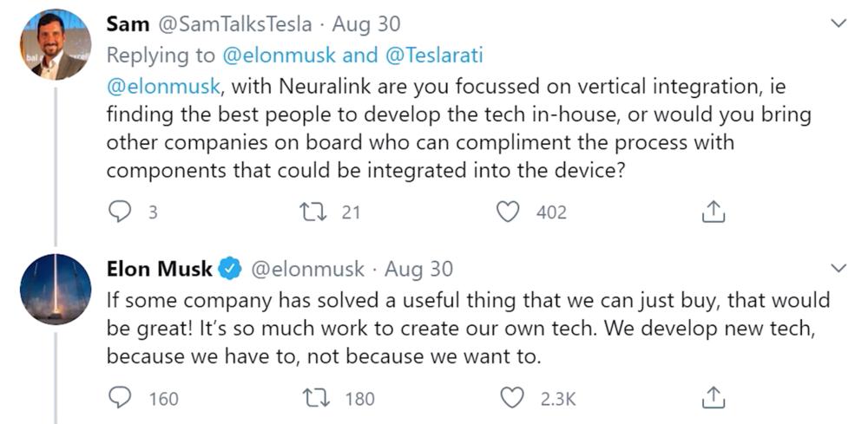Share Elon Musk's tweet
Viewport: 868px width, 424px height.
tap(712, 398)
